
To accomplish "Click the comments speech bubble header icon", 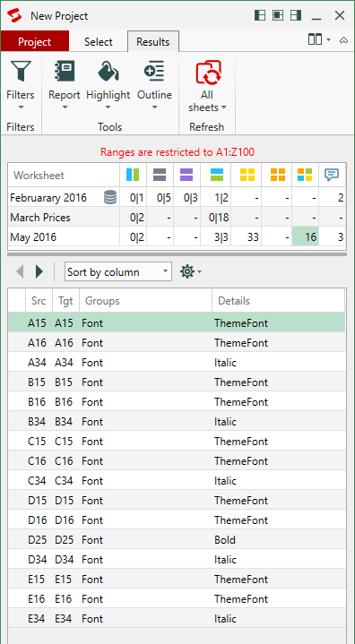I will coord(332,176).
